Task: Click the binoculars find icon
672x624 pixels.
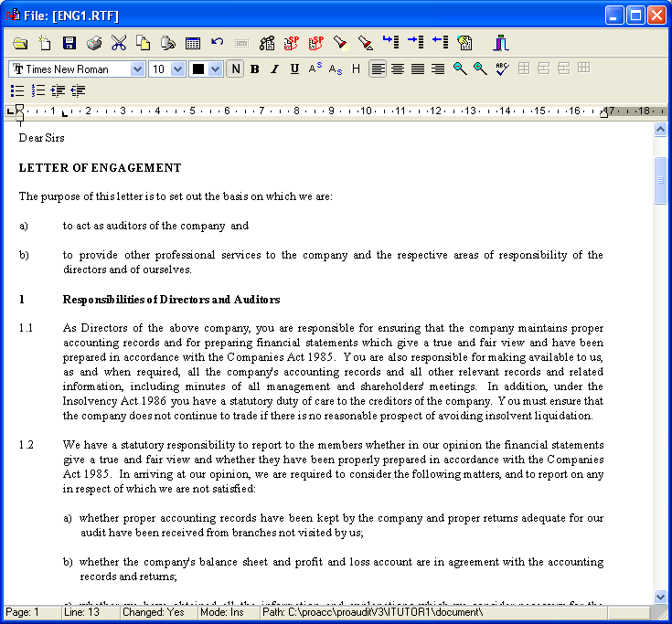Action: [267, 43]
